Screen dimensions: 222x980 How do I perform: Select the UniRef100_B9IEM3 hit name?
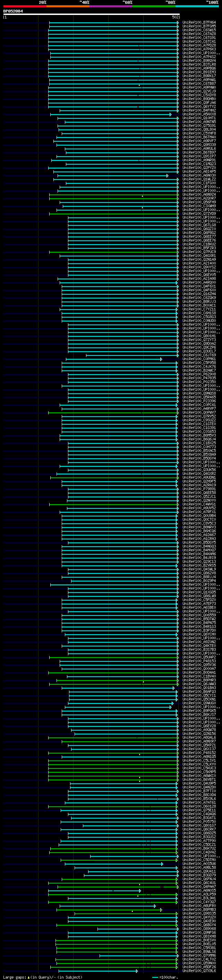point(199,72)
